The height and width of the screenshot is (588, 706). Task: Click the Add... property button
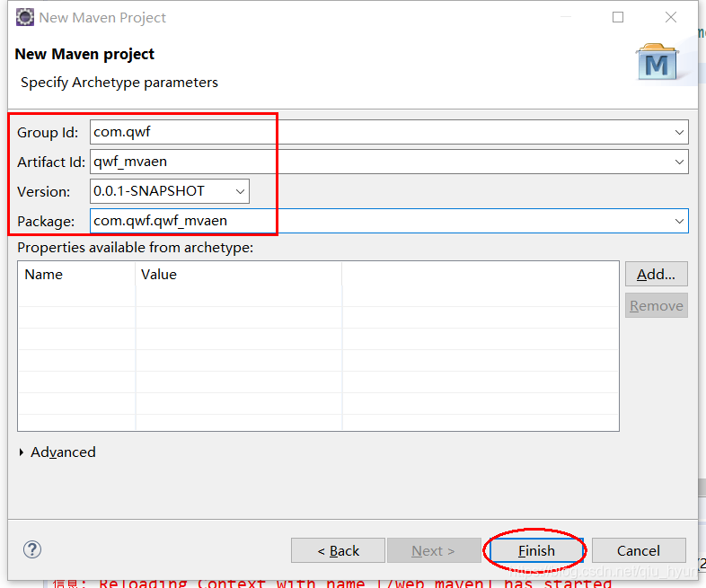click(x=656, y=274)
